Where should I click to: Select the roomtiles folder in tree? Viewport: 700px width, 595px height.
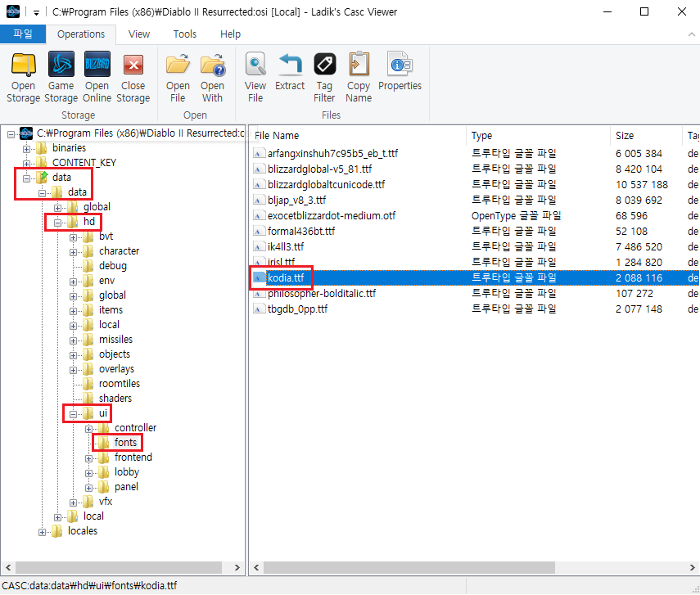point(120,383)
